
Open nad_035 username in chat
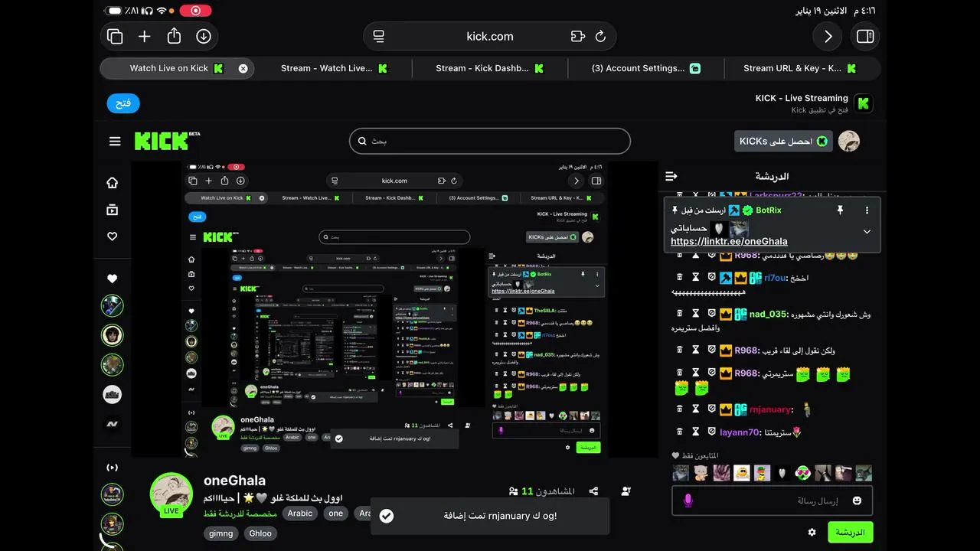[x=769, y=315]
